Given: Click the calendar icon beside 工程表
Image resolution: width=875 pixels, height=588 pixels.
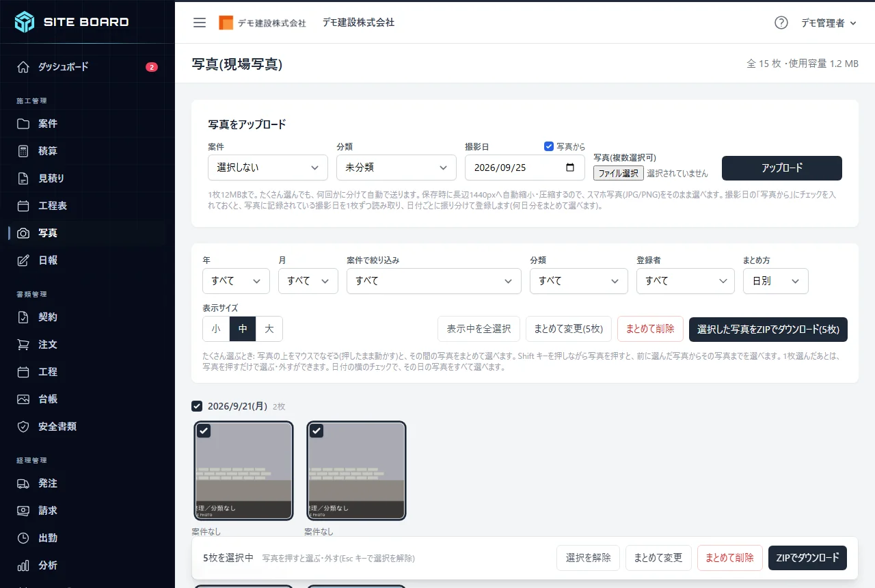Looking at the screenshot, I should pos(23,206).
